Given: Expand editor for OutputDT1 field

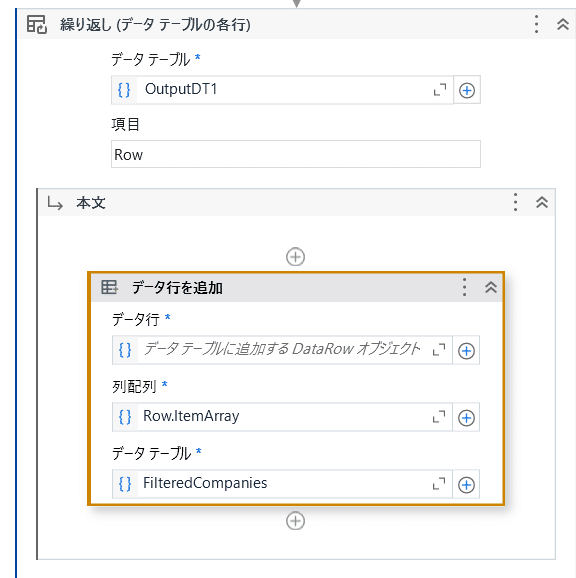Looking at the screenshot, I should point(440,90).
